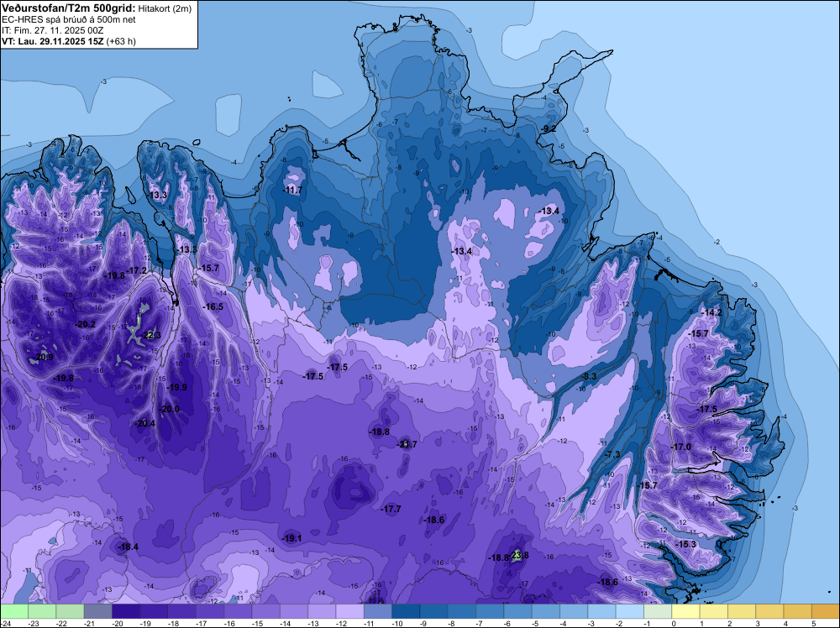Click the -19.9 temperature label

(x=176, y=387)
